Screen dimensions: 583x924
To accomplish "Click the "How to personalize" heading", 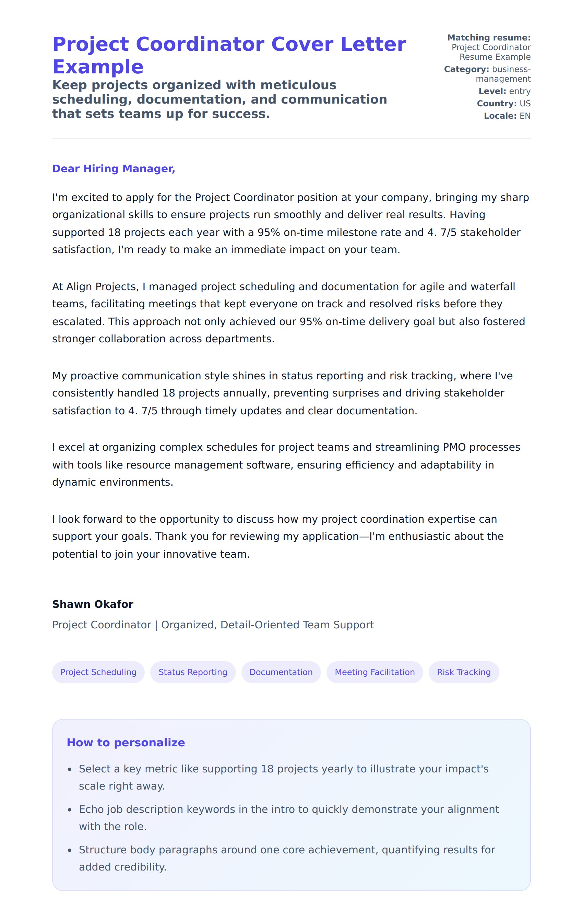I will tap(126, 743).
